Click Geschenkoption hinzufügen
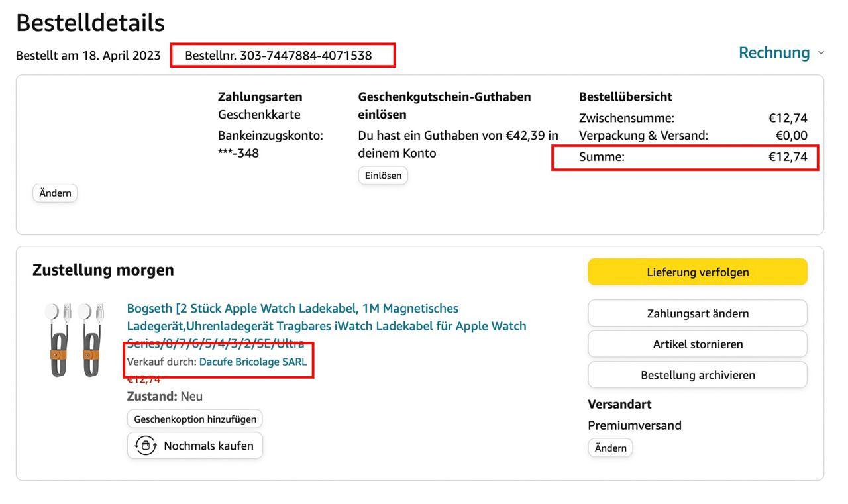848x504 pixels. coord(195,419)
